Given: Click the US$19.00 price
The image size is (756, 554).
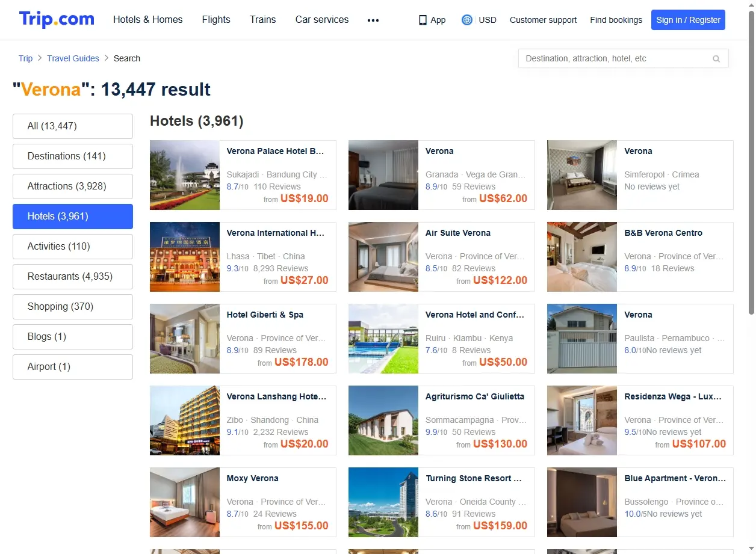Looking at the screenshot, I should pos(305,199).
